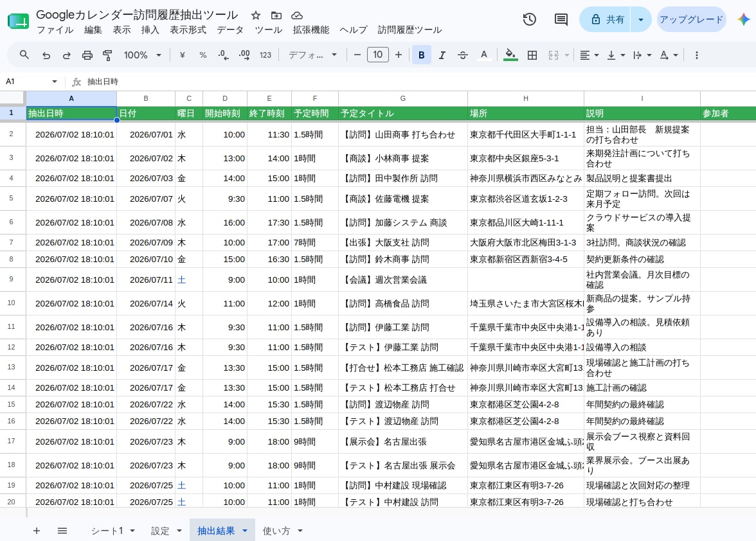Open the データ menu

(230, 30)
